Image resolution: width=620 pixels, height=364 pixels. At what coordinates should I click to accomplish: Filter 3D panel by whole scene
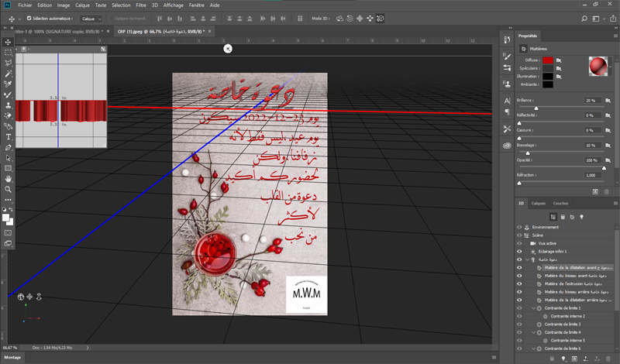[x=553, y=217]
